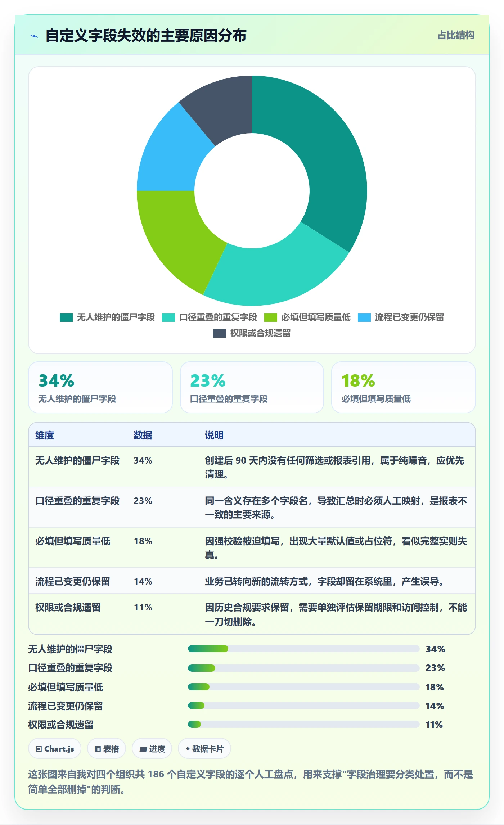Open the 23% data card

(252, 387)
